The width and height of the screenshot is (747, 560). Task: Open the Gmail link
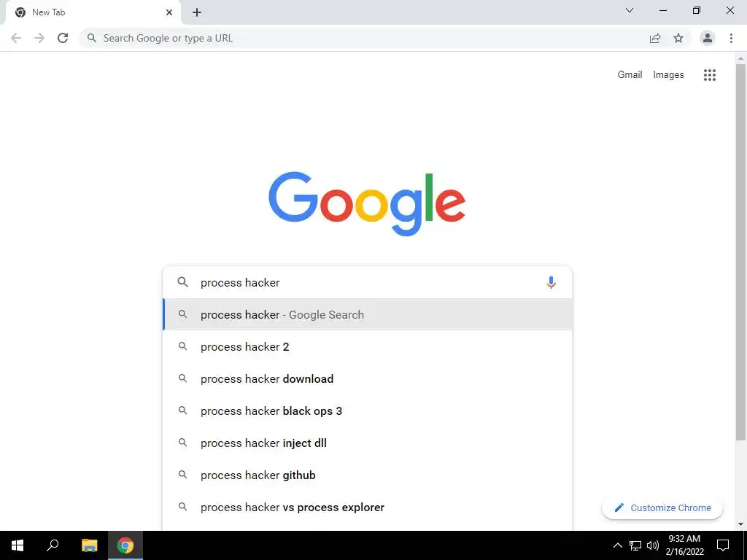[x=630, y=75]
